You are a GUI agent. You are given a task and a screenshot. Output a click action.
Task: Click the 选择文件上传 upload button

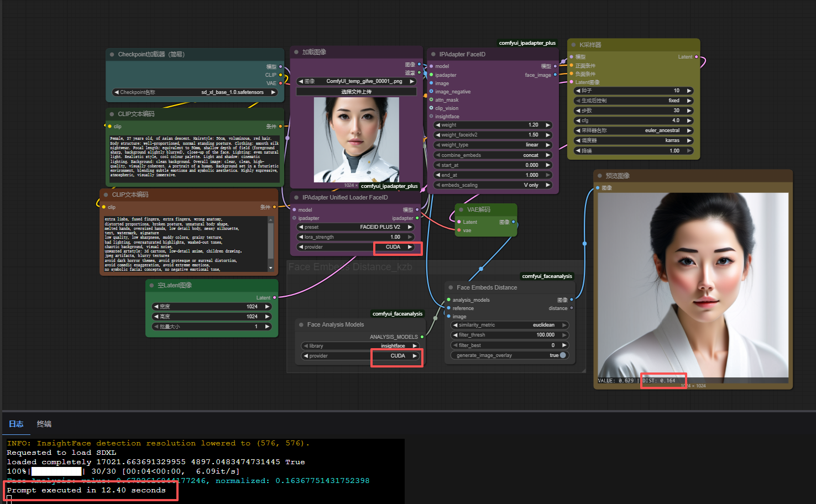(x=356, y=91)
